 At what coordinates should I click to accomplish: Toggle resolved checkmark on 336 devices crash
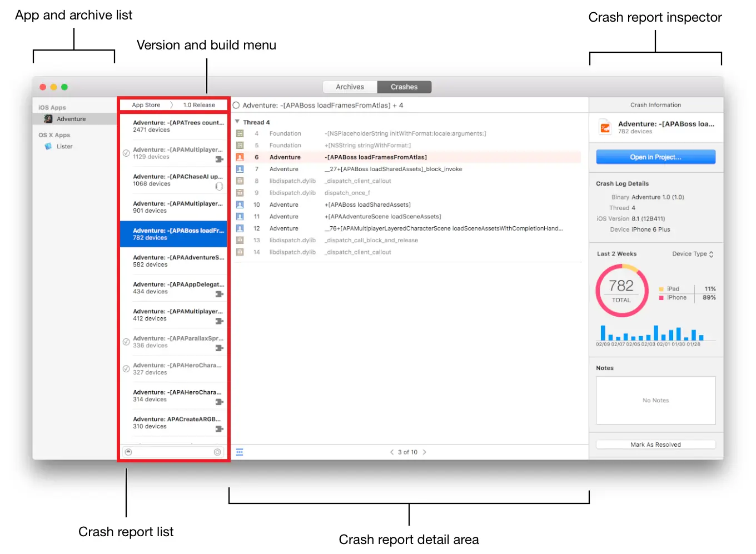pos(126,342)
